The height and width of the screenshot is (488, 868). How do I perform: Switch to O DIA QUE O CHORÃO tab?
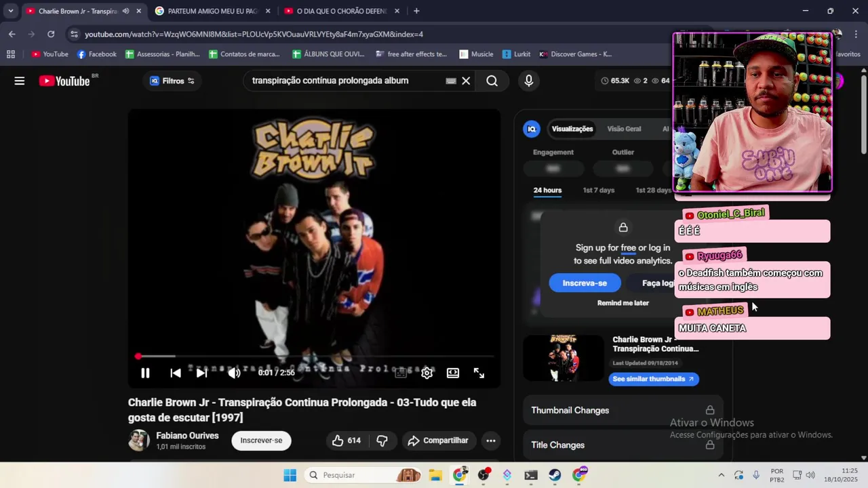pyautogui.click(x=341, y=11)
